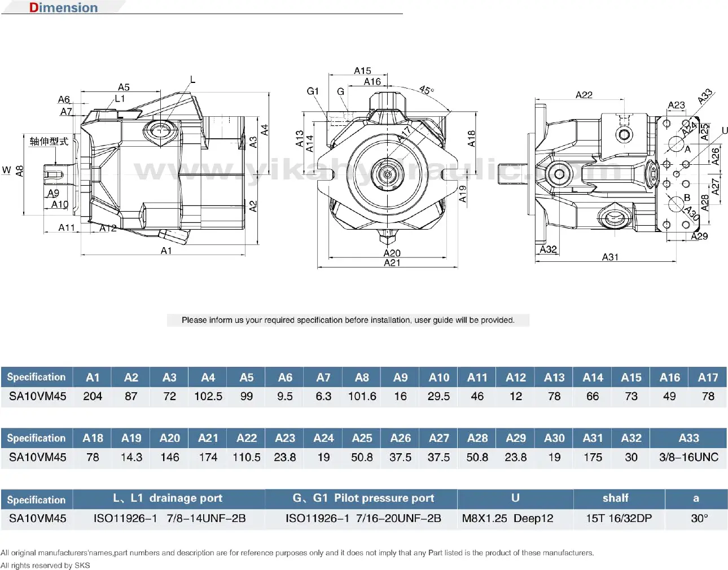This screenshot has height=570, width=728.
Task: Click the A20 value 146
Action: [169, 457]
